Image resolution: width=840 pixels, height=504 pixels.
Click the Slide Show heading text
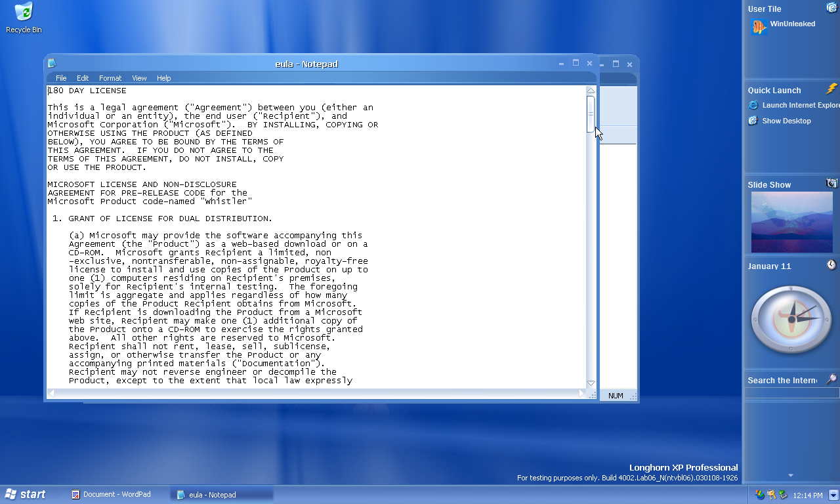(769, 185)
